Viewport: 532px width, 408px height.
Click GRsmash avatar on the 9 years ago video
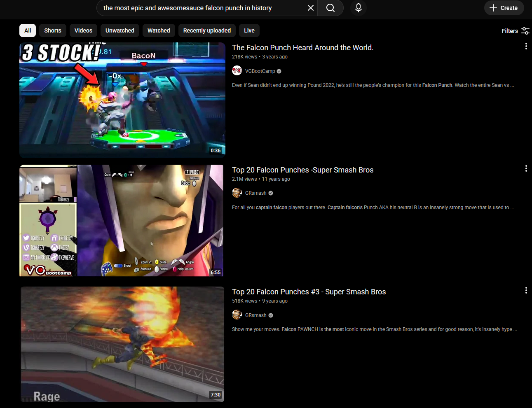pos(237,315)
